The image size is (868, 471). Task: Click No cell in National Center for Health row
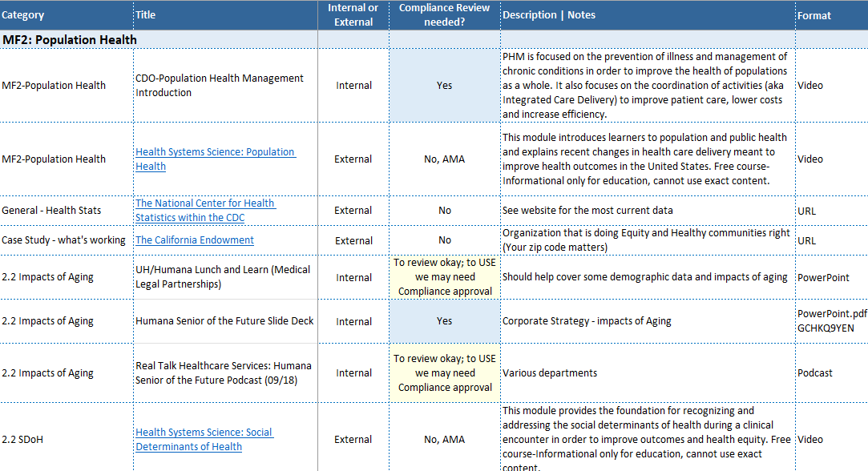(x=445, y=211)
